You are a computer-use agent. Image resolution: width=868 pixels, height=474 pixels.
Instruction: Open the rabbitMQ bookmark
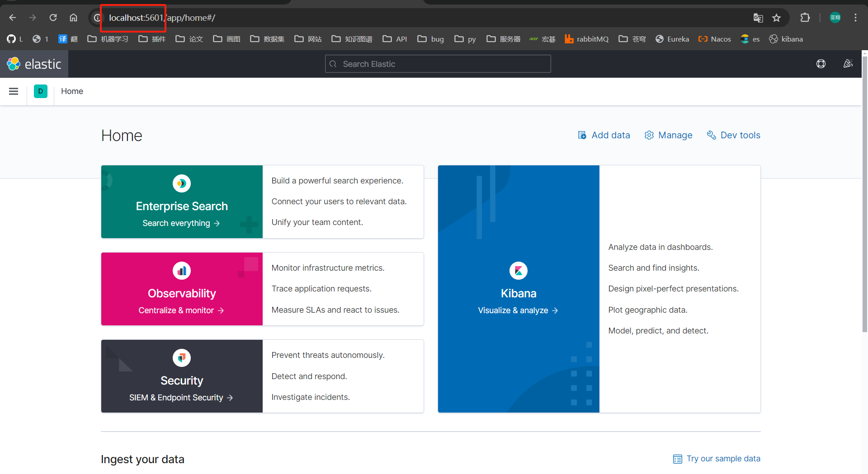[x=587, y=39]
